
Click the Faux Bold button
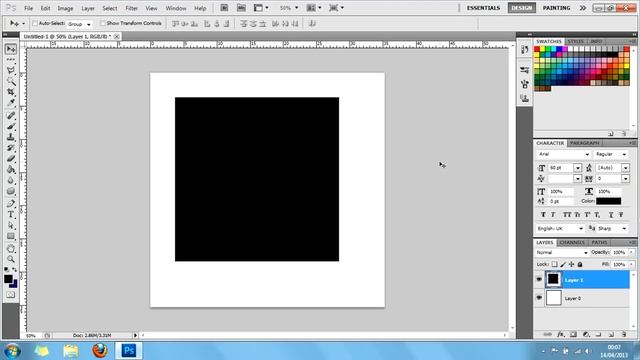tap(543, 215)
